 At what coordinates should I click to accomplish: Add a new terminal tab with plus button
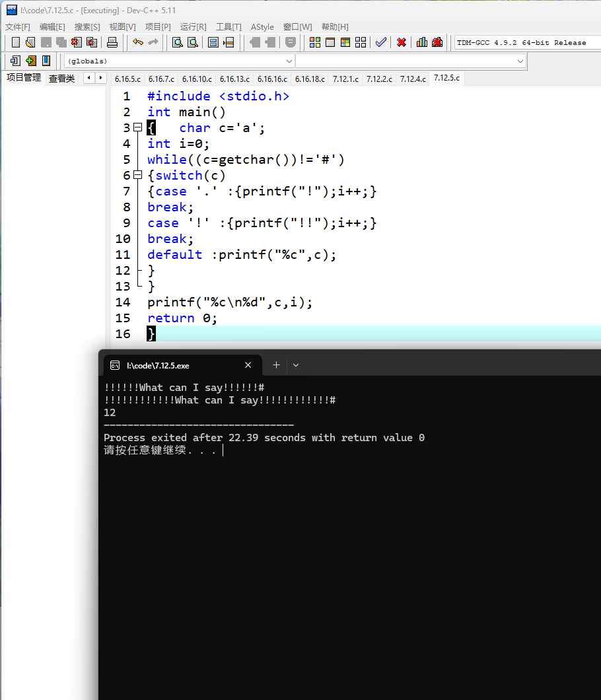pos(276,365)
